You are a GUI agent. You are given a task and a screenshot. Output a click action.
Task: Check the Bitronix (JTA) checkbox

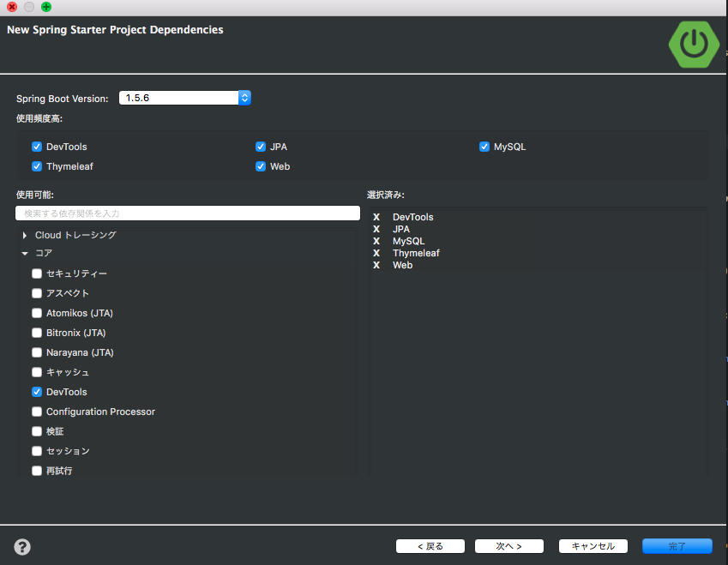coord(37,333)
